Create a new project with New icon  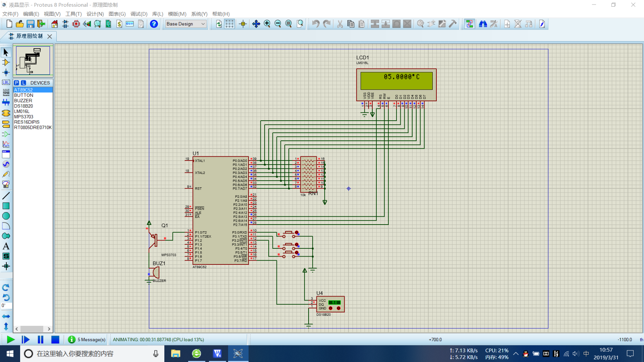9,24
